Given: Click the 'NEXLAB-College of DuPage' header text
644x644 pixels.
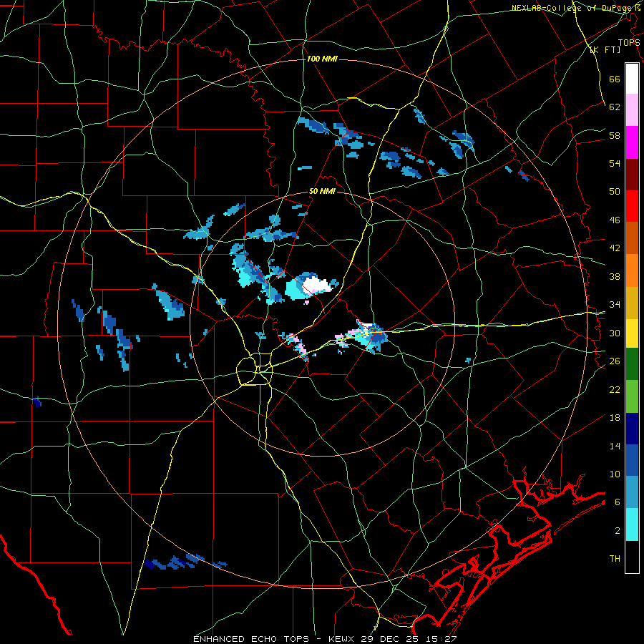Looking at the screenshot, I should tap(571, 8).
